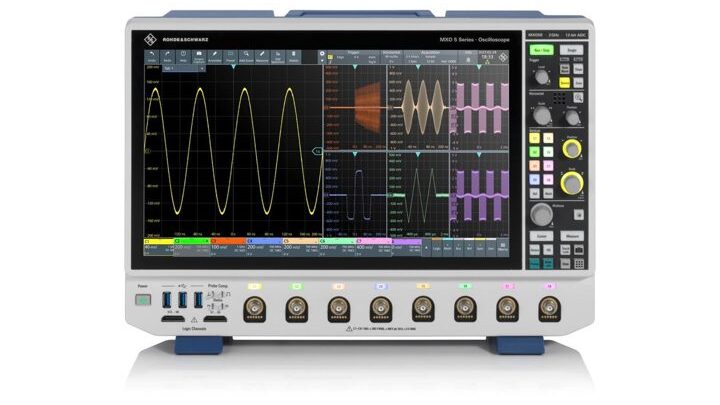Select the Add Zoom magnifier tool
The width and height of the screenshot is (720, 405).
(246, 56)
